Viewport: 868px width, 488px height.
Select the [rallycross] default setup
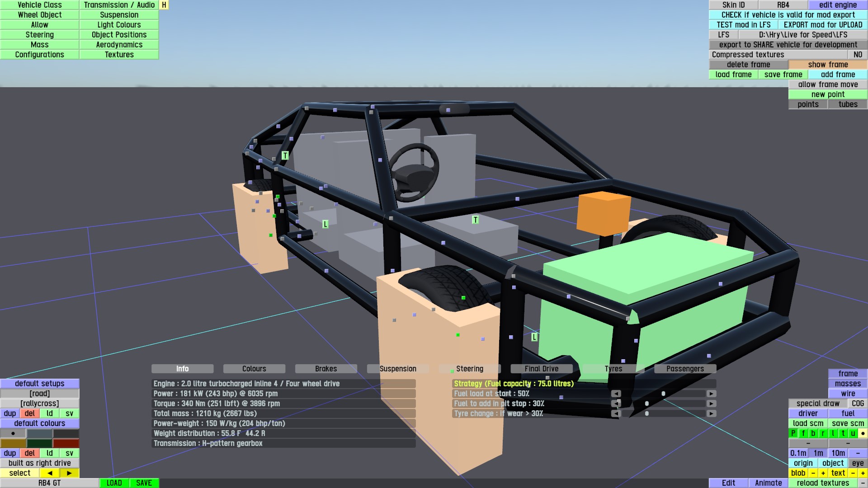[x=40, y=404]
